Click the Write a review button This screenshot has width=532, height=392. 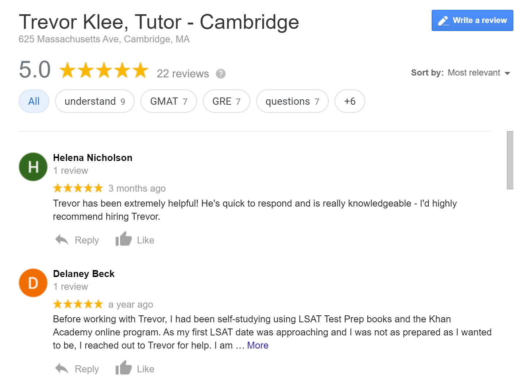pyautogui.click(x=472, y=20)
